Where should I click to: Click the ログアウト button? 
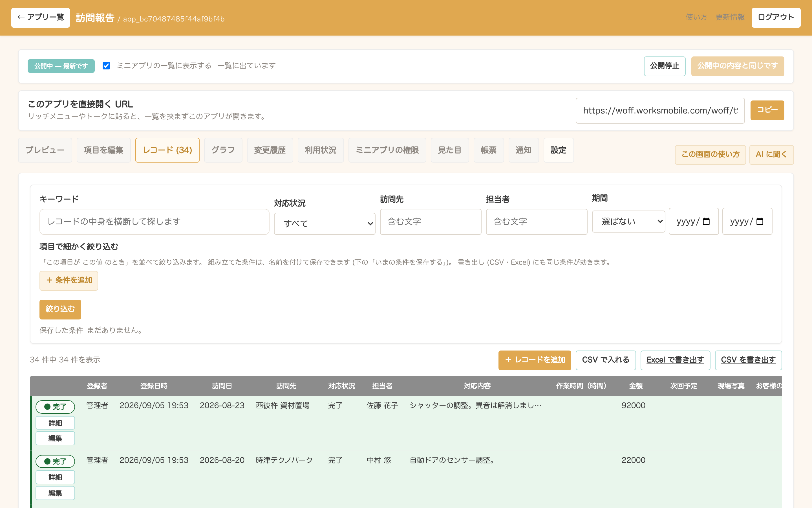point(776,17)
